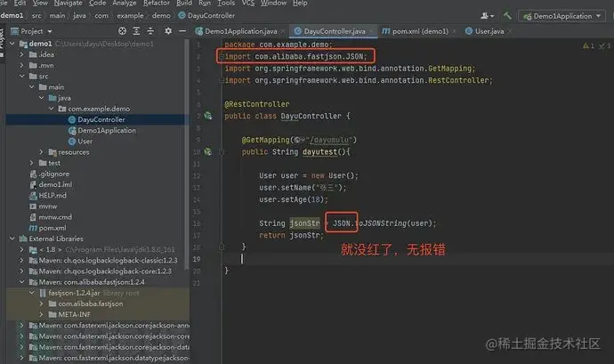Expand the resources folder
Screen dimensions: 614x364
[x=42, y=151]
